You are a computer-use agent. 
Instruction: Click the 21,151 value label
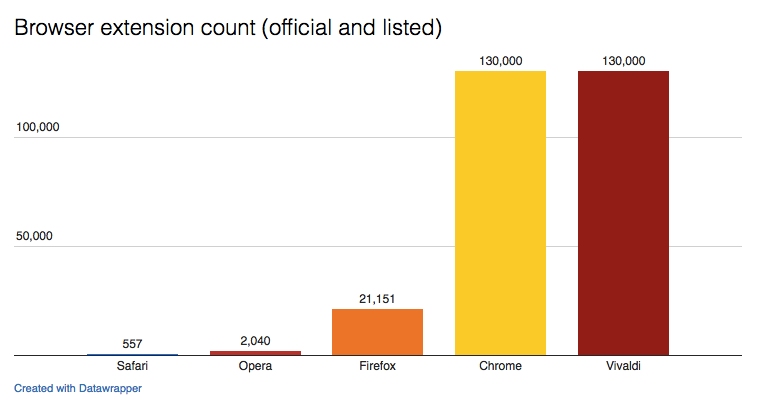377,299
